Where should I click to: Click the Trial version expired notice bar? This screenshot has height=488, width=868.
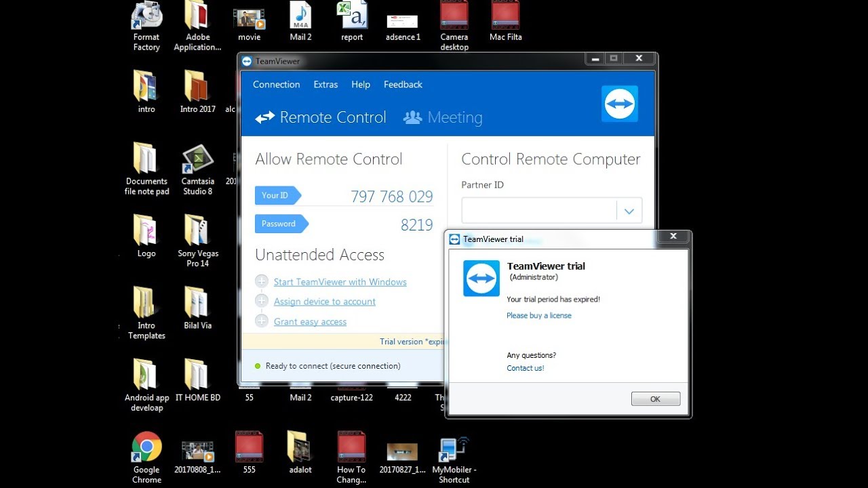tap(344, 342)
